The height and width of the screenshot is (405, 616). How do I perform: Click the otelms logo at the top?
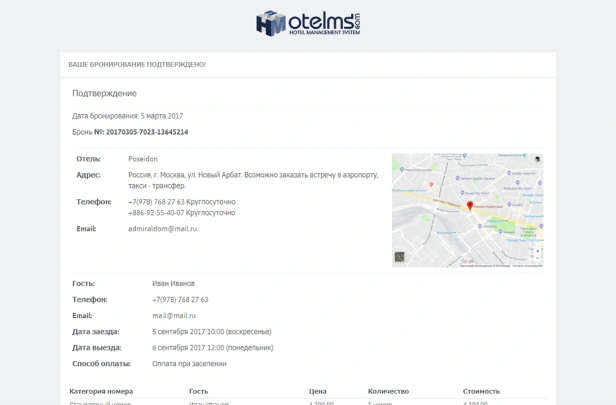(x=308, y=24)
